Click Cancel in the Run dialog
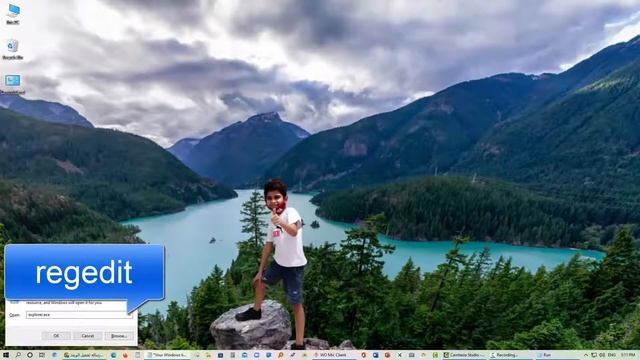Screen dimensions: 640x360 (87, 336)
